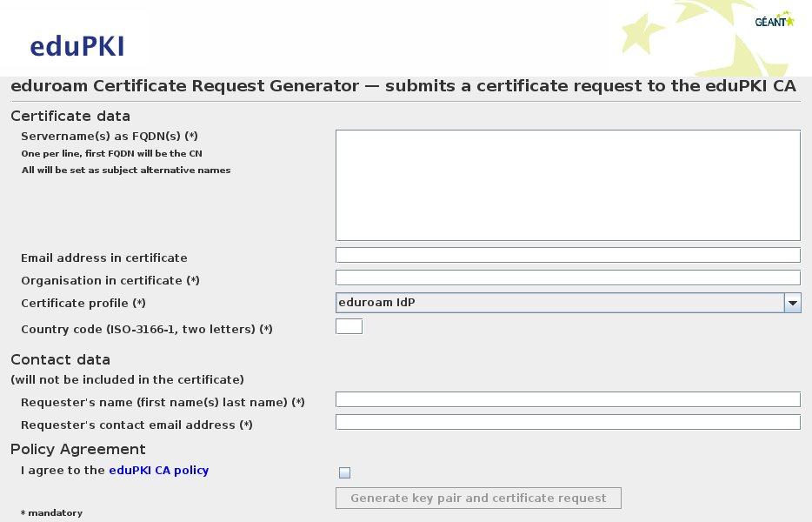
Task: Click the Organisation in certificate field
Action: coord(568,278)
